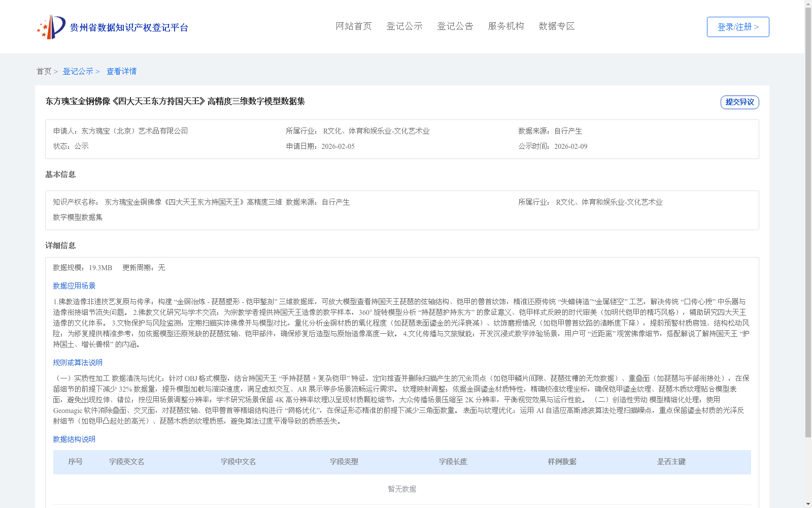Click scrollbar down arrow
This screenshot has width=812, height=508.
(808, 504)
